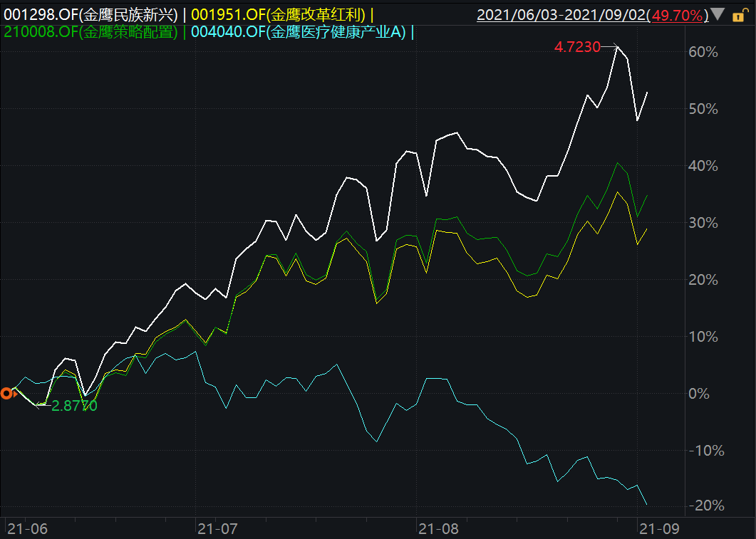Click the 21-09 time axis label

pos(659,529)
